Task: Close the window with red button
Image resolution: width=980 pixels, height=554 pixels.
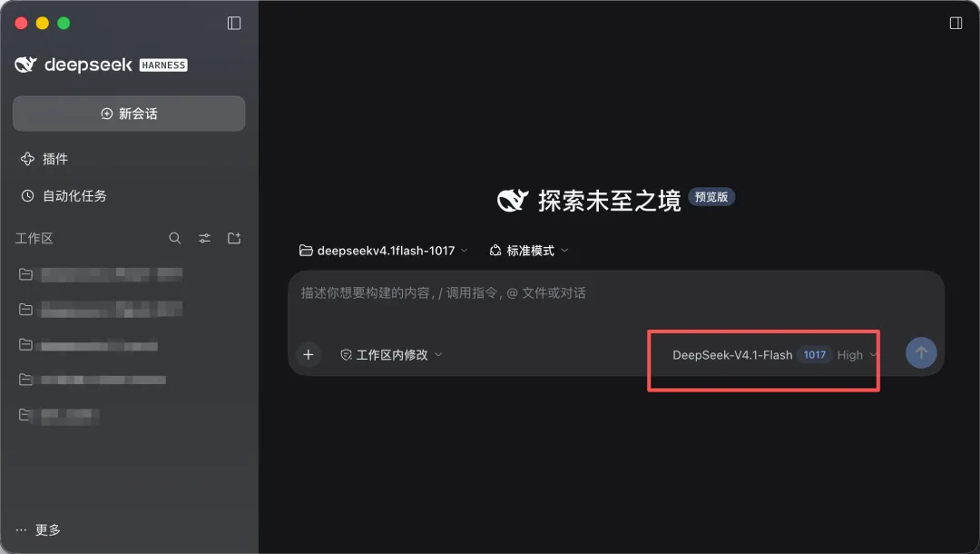Action: pos(21,23)
